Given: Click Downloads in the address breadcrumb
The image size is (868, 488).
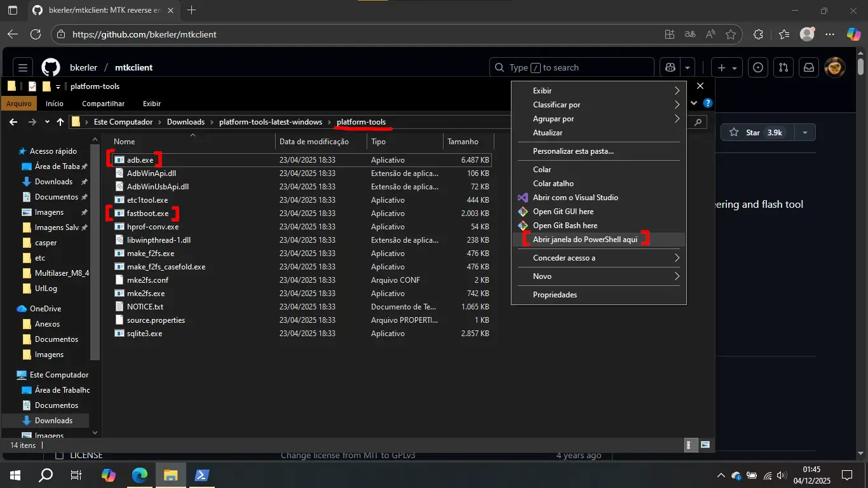Looking at the screenshot, I should click(186, 122).
